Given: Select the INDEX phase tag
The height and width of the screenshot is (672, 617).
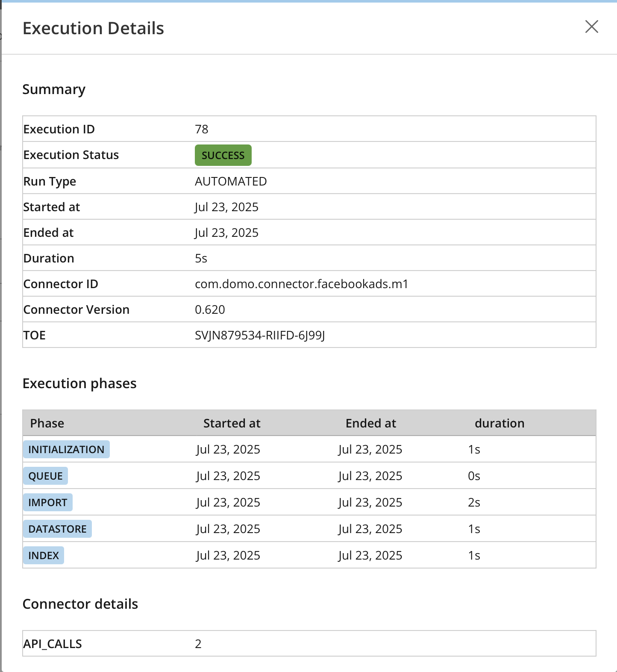Looking at the screenshot, I should (x=44, y=555).
